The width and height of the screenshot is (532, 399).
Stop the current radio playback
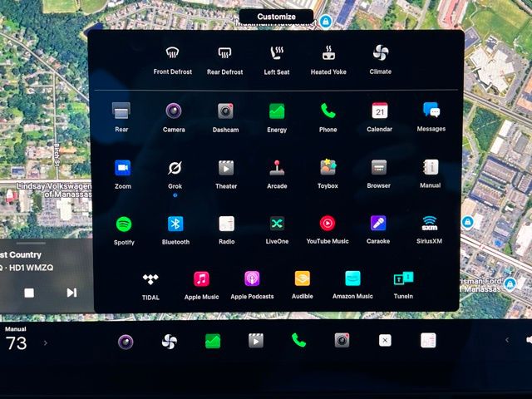click(x=29, y=293)
